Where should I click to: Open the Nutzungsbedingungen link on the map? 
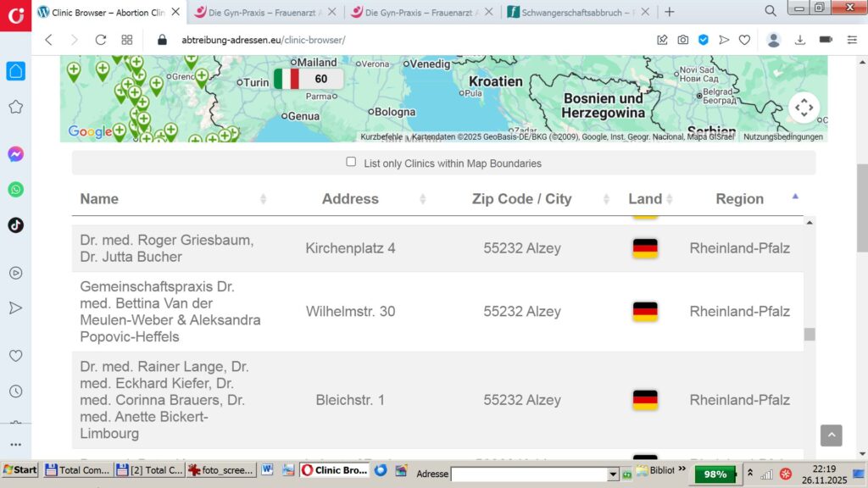coord(782,137)
